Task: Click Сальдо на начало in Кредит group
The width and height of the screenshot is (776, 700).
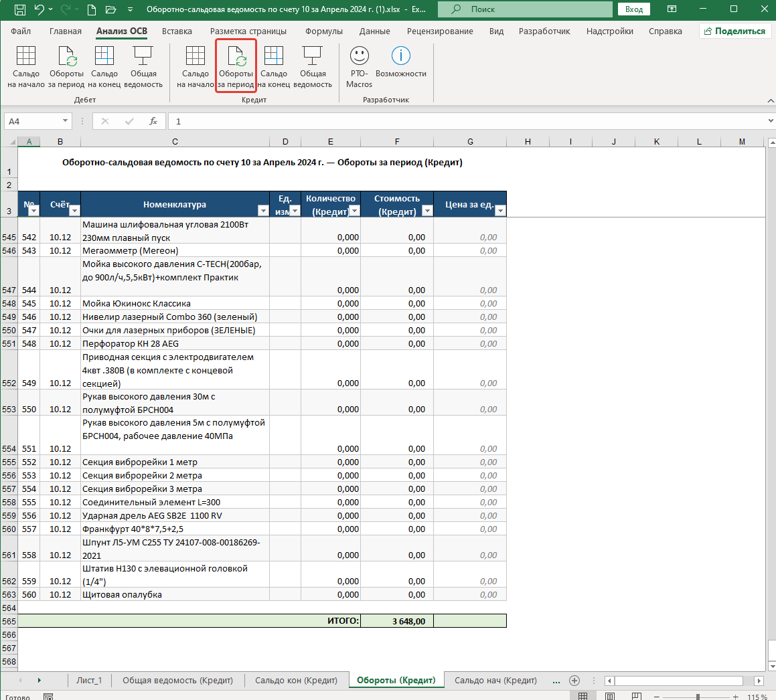Action: 195,67
